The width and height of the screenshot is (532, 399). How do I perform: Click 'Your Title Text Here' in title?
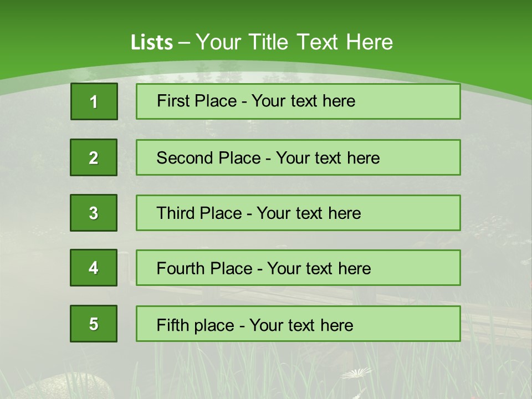[x=294, y=42]
